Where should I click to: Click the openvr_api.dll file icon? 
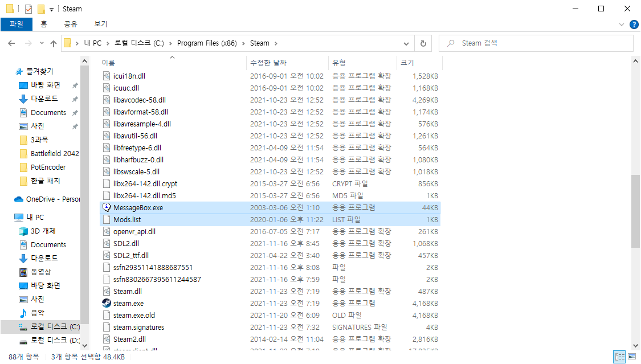pos(107,232)
